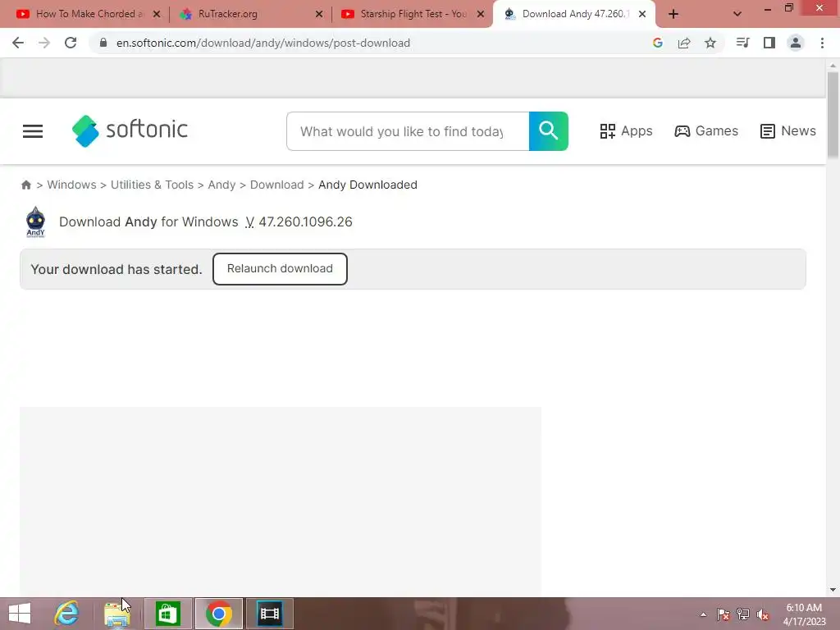This screenshot has width=840, height=630.
Task: Click the Softonic logo
Action: (x=130, y=130)
